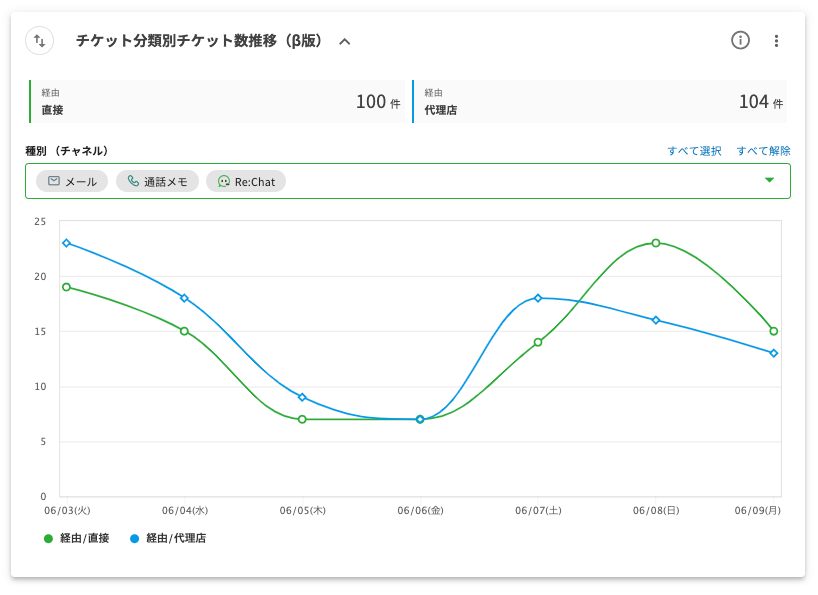
Task: Select the 代理店 summary card with 104 件
Action: [600, 101]
